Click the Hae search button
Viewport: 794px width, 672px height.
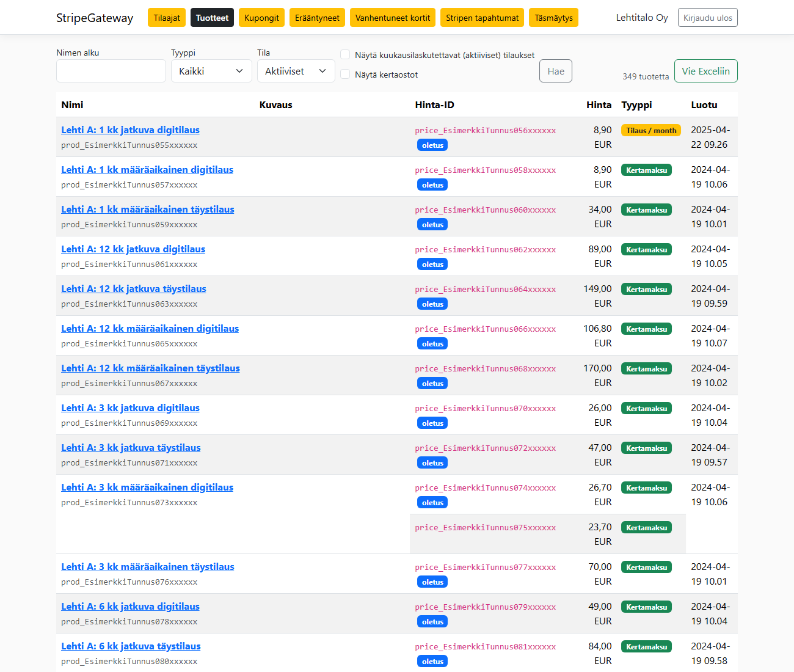[x=556, y=71]
